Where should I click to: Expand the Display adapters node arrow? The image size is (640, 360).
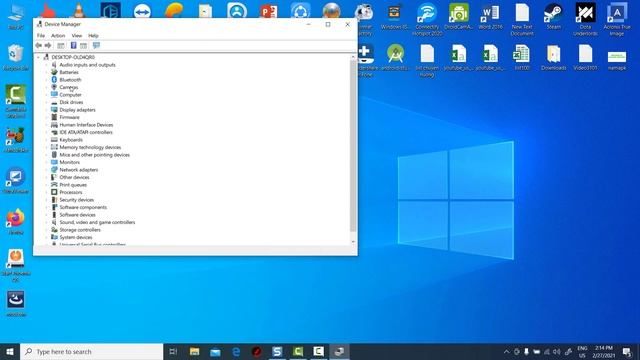[x=47, y=110]
